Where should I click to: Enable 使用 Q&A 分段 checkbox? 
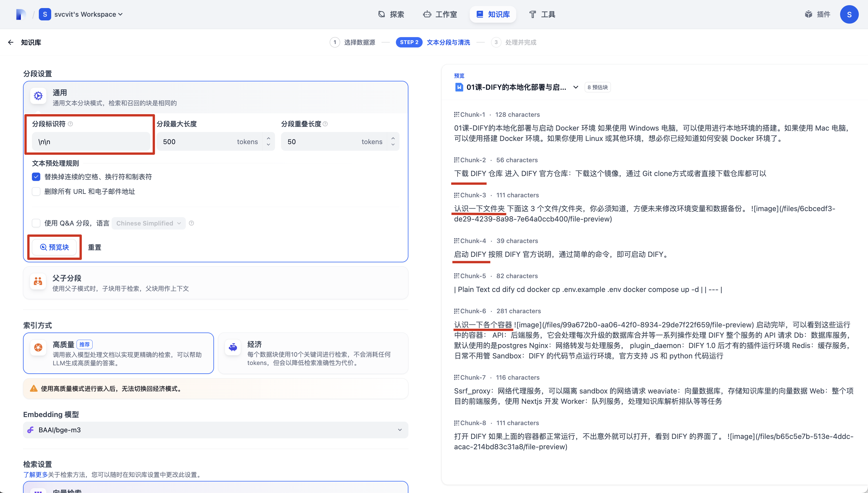36,223
